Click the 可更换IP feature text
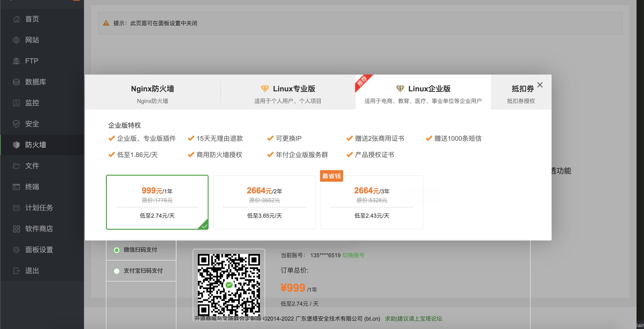644x329 pixels. (288, 138)
